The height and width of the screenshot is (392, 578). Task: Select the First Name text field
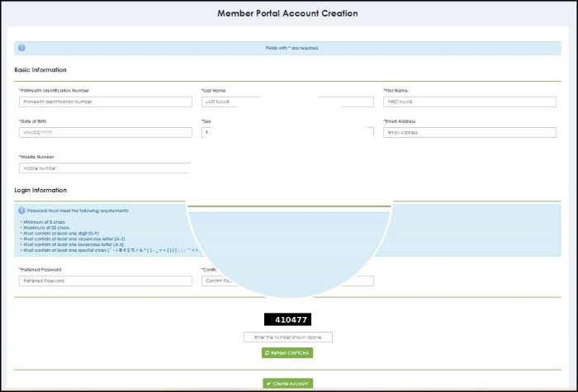pos(470,102)
